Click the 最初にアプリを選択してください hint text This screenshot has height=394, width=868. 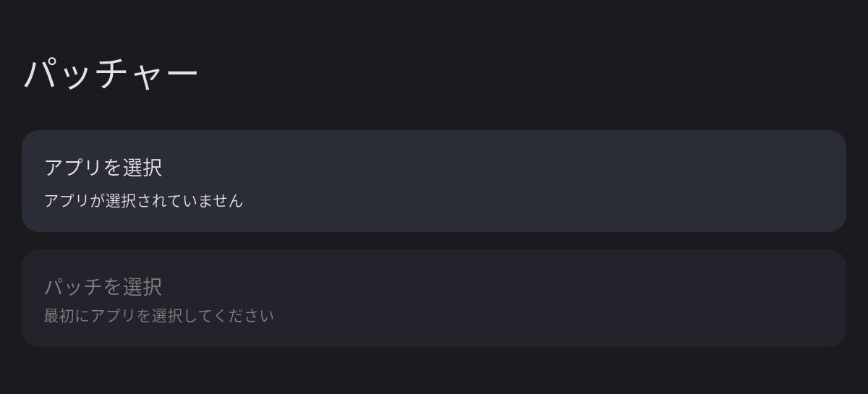[159, 316]
